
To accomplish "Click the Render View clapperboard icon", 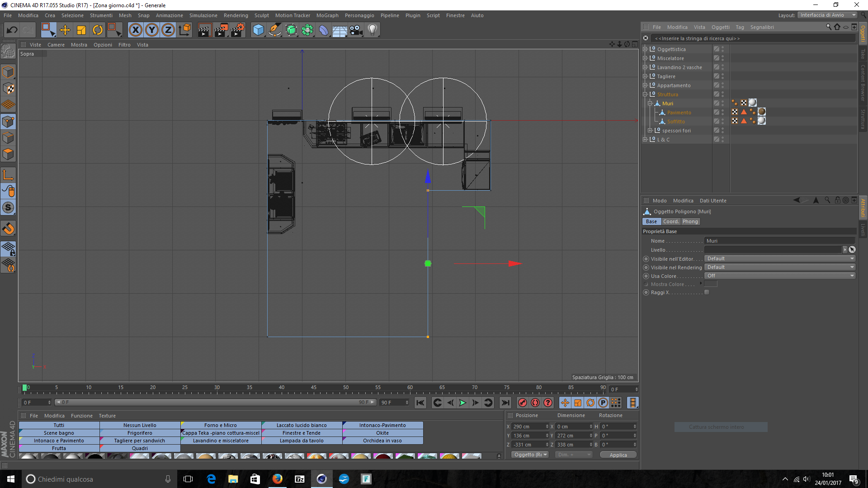I will click(204, 30).
